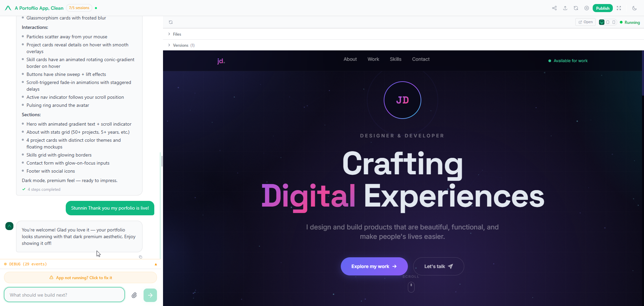
Task: Switch preview to mobile phone view
Action: tap(614, 22)
